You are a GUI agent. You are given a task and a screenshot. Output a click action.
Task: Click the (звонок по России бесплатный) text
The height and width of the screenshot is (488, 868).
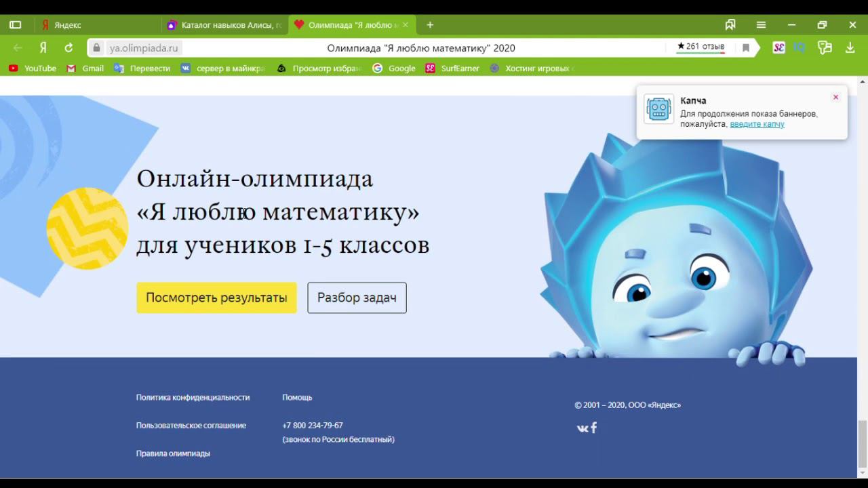338,440
